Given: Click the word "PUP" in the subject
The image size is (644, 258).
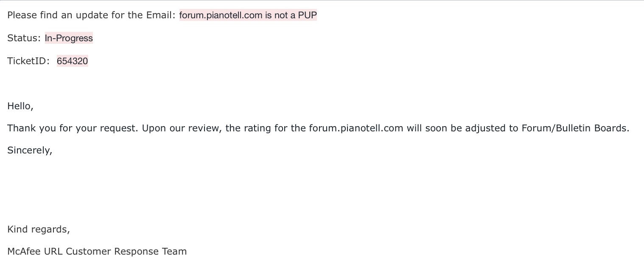Looking at the screenshot, I should 307,15.
